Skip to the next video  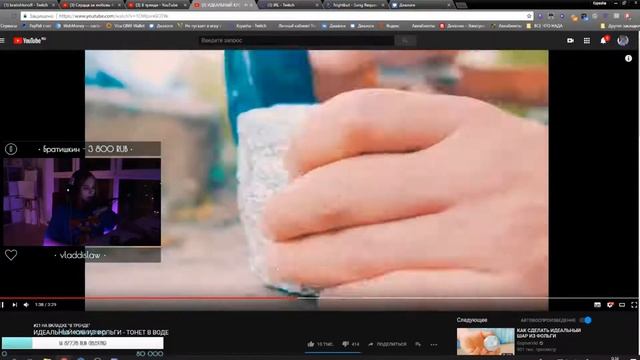[x=15, y=304]
